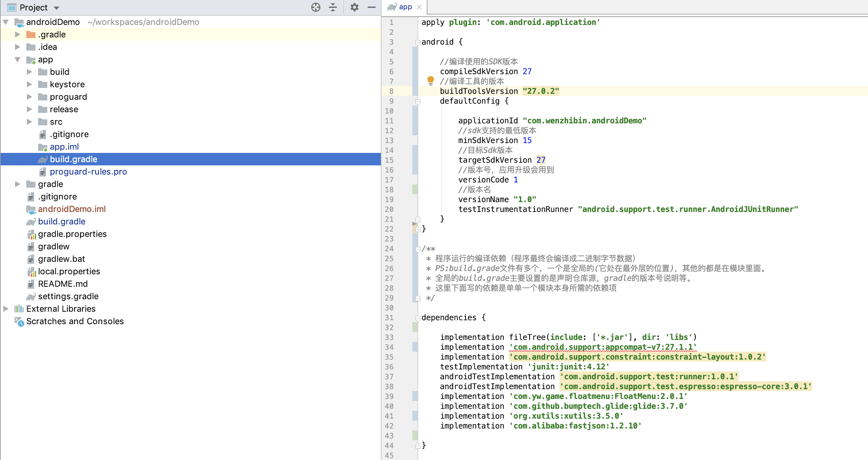
Task: Click the settings.gradle elephant file icon
Action: [x=31, y=296]
